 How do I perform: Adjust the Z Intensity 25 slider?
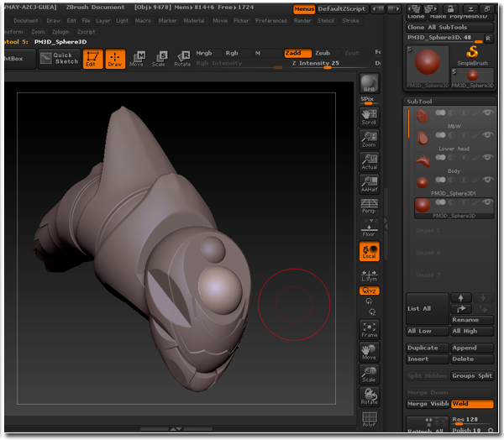[x=326, y=64]
